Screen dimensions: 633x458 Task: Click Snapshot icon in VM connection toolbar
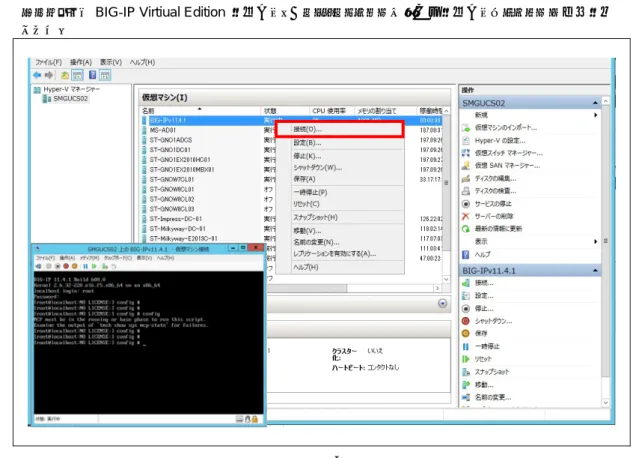pos(105,266)
